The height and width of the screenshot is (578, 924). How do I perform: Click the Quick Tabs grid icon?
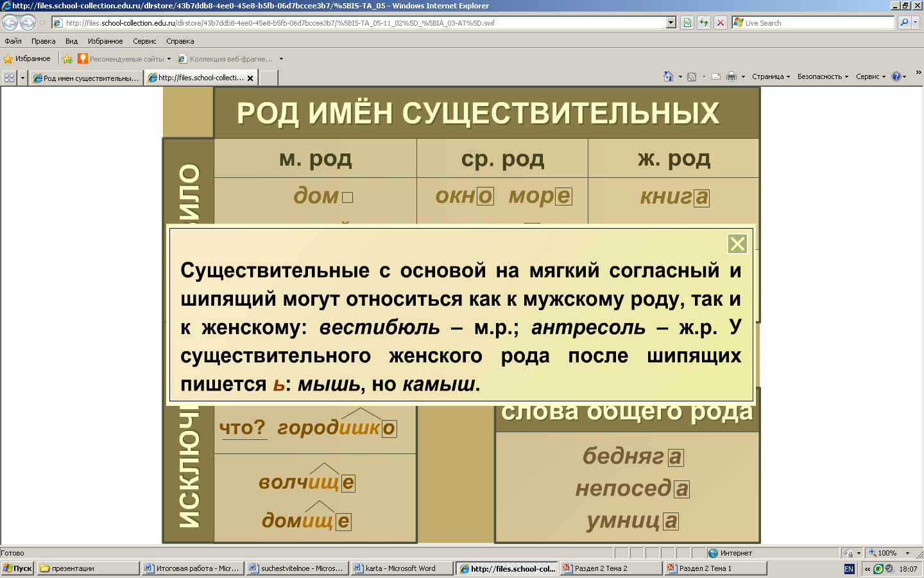pos(9,78)
